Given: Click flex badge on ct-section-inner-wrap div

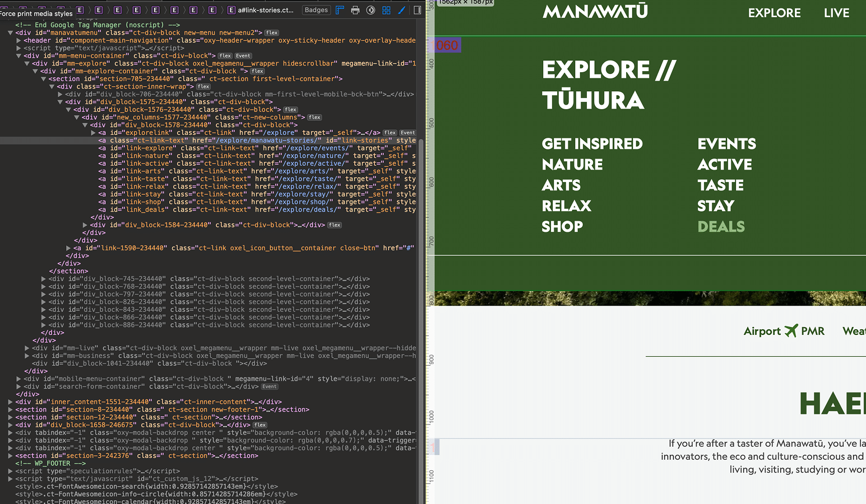Looking at the screenshot, I should tap(203, 87).
